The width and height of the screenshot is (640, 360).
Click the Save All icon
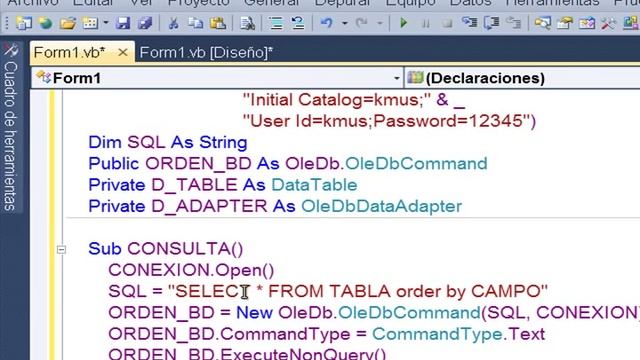pyautogui.click(x=145, y=23)
